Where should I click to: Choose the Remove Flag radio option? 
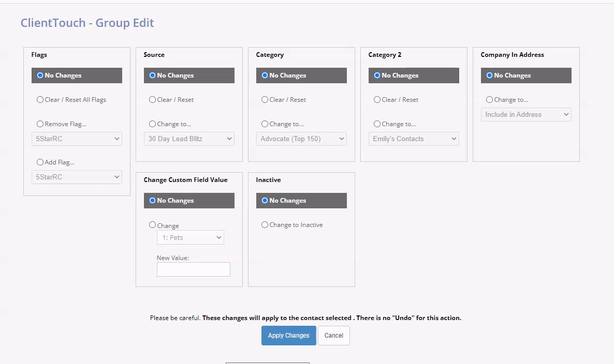[40, 124]
